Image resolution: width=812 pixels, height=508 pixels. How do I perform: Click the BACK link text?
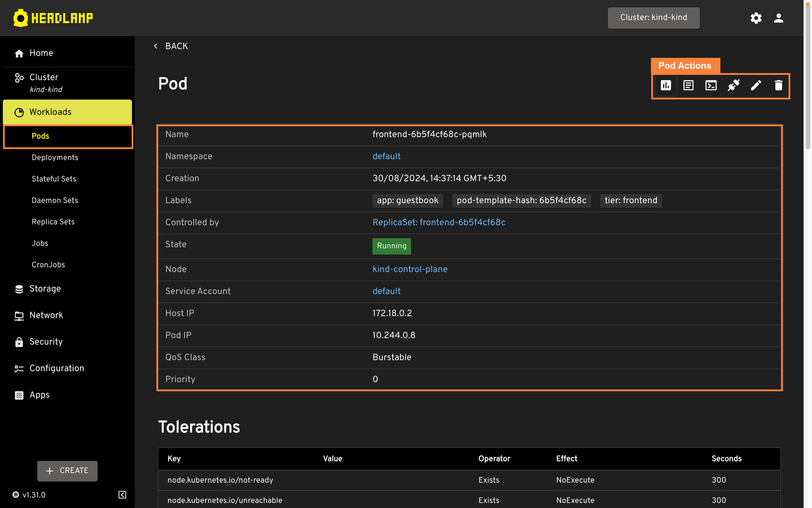click(x=177, y=46)
